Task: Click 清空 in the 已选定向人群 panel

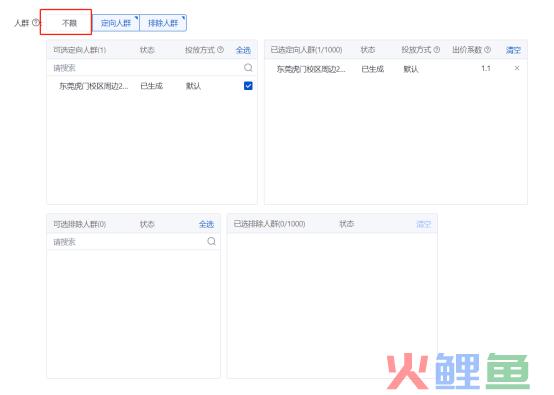Action: (x=513, y=50)
